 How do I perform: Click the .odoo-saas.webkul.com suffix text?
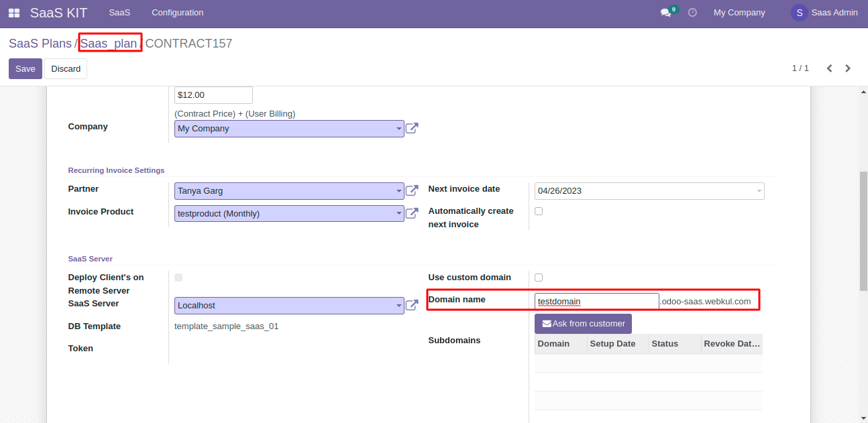(x=706, y=302)
